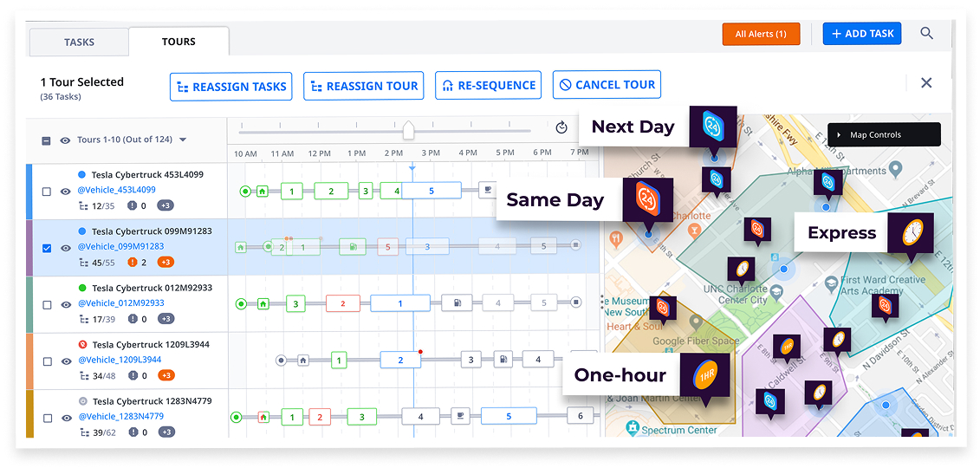The height and width of the screenshot is (468, 980).
Task: Click the Same Day orange 24 marker
Action: pos(647,200)
